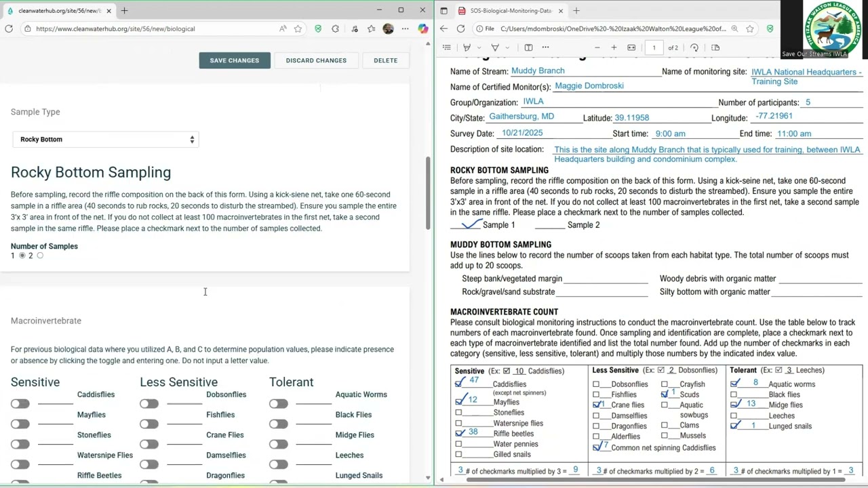Click DISCARD CHANGES button
Viewport: 868px width, 488px height.
click(316, 60)
